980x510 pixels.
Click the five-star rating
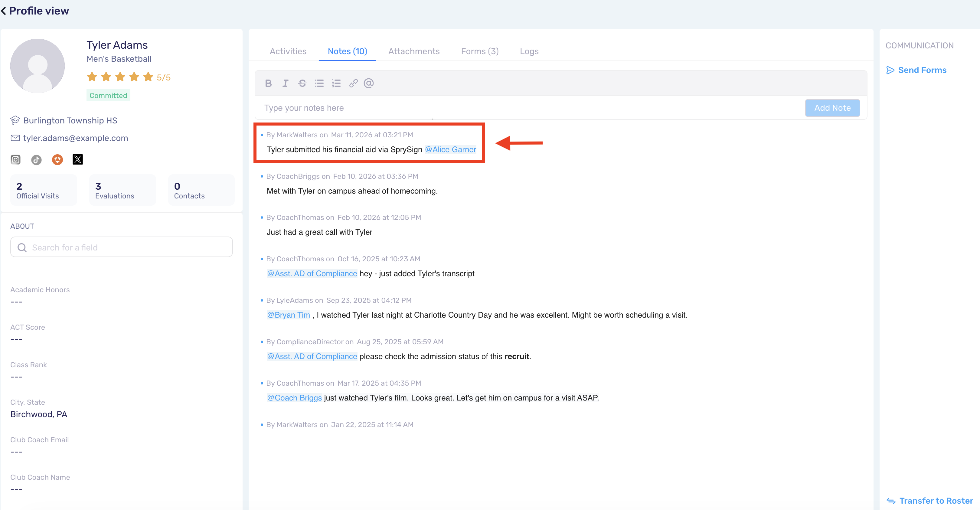pyautogui.click(x=120, y=77)
